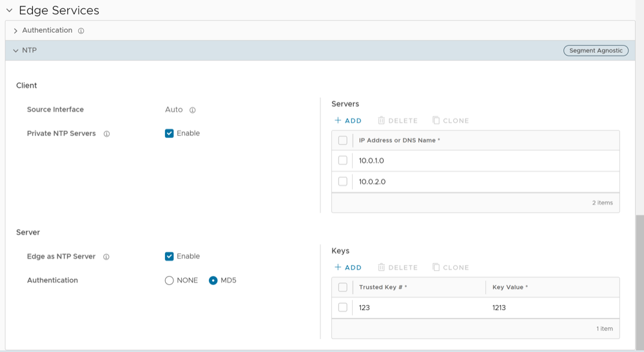The width and height of the screenshot is (644, 352).
Task: Collapse the Edge Services section
Action: (9, 11)
